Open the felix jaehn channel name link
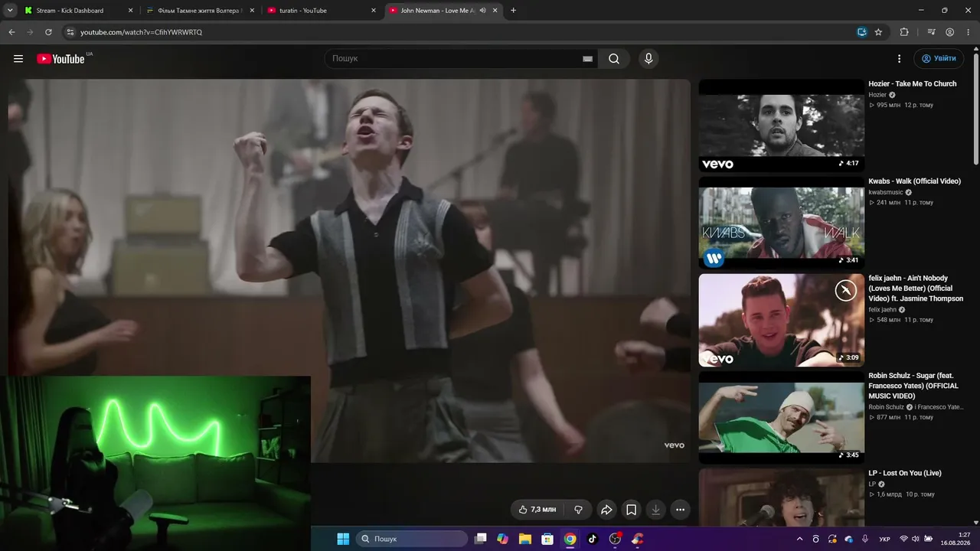The width and height of the screenshot is (980, 551). [882, 310]
